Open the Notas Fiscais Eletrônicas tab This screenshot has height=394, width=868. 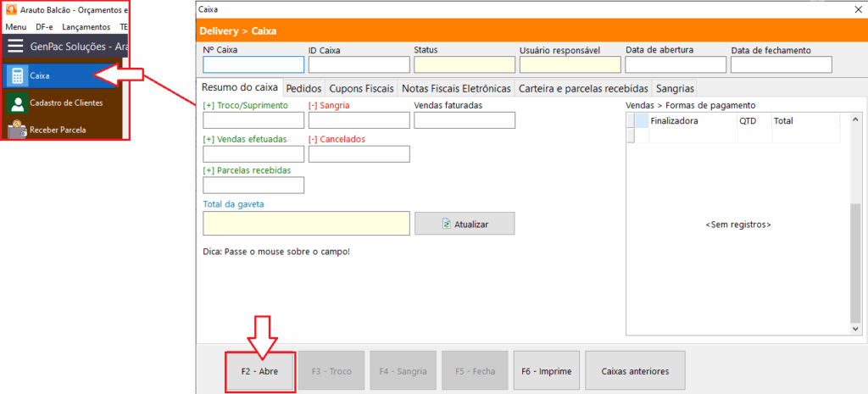(456, 88)
